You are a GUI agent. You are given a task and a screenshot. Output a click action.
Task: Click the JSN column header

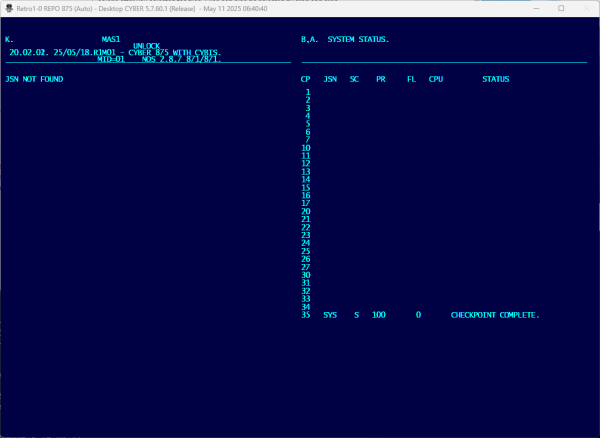pos(330,78)
